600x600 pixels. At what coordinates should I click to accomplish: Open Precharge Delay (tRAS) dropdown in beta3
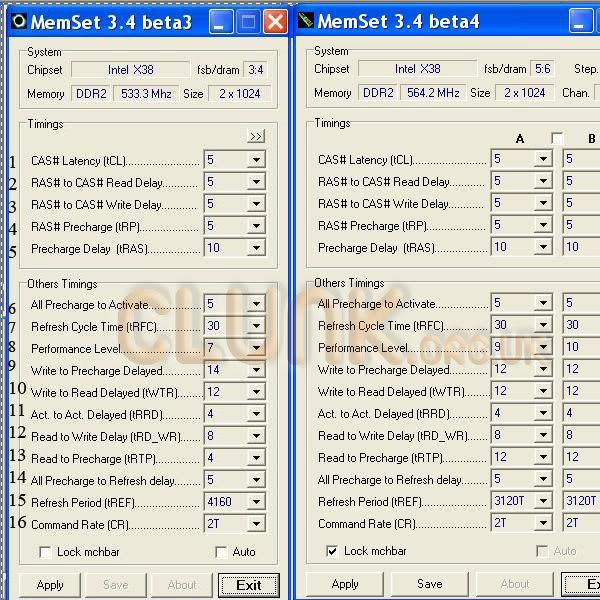coord(256,248)
